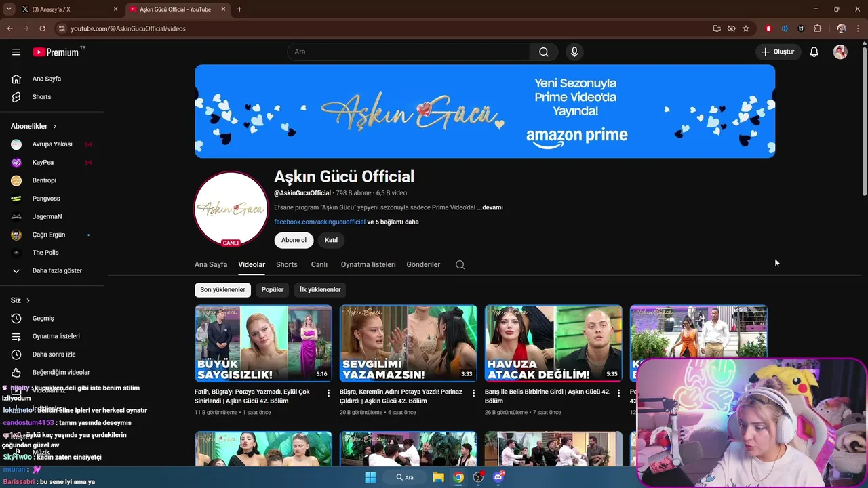Screen dimensions: 868x488
Task: Open the notifications bell
Action: [814, 52]
